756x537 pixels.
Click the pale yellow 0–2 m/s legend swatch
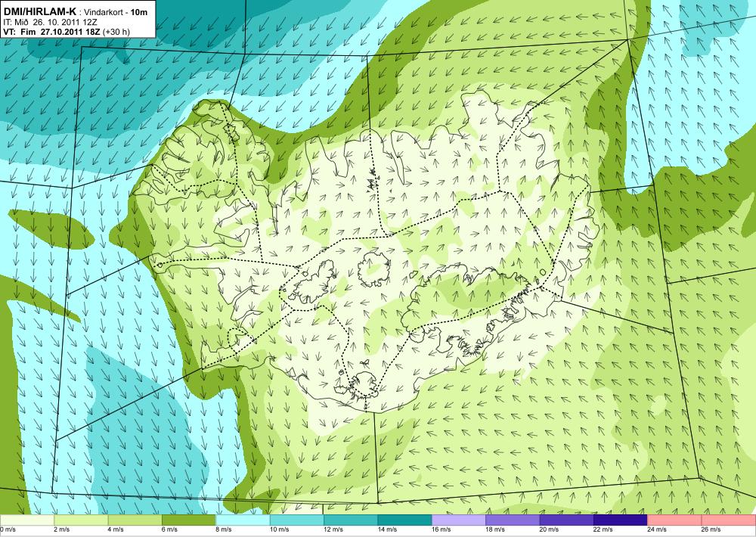click(x=27, y=520)
